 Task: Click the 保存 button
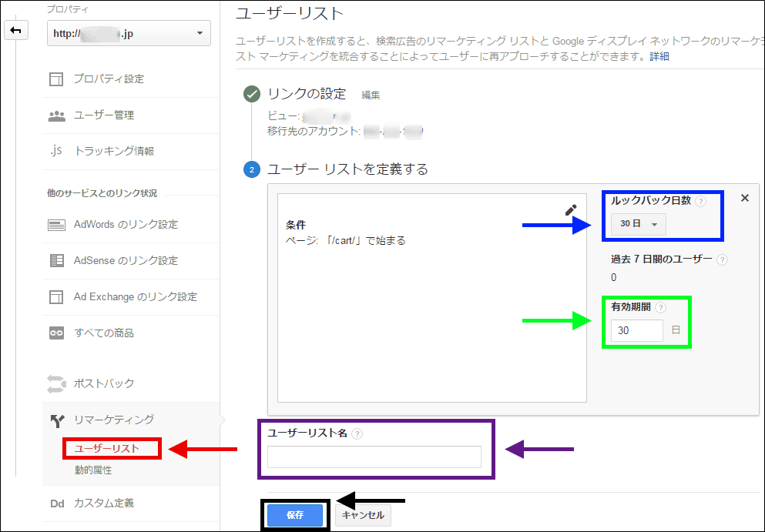[x=295, y=515]
